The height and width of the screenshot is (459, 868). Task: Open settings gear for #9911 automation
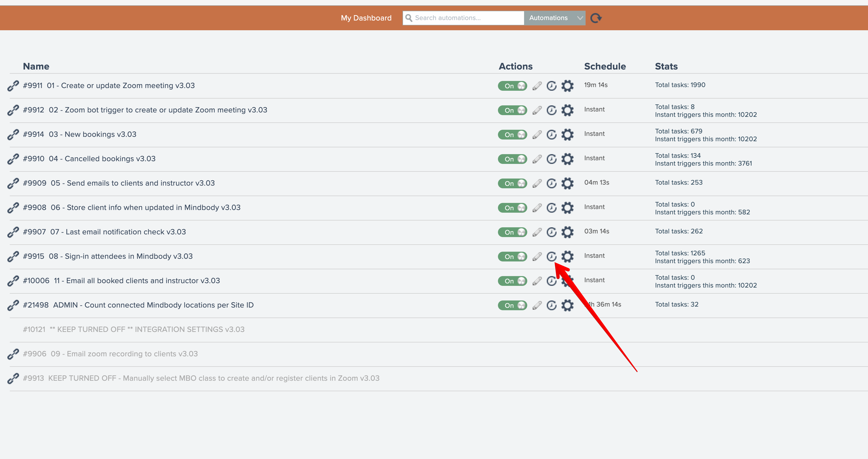tap(568, 86)
